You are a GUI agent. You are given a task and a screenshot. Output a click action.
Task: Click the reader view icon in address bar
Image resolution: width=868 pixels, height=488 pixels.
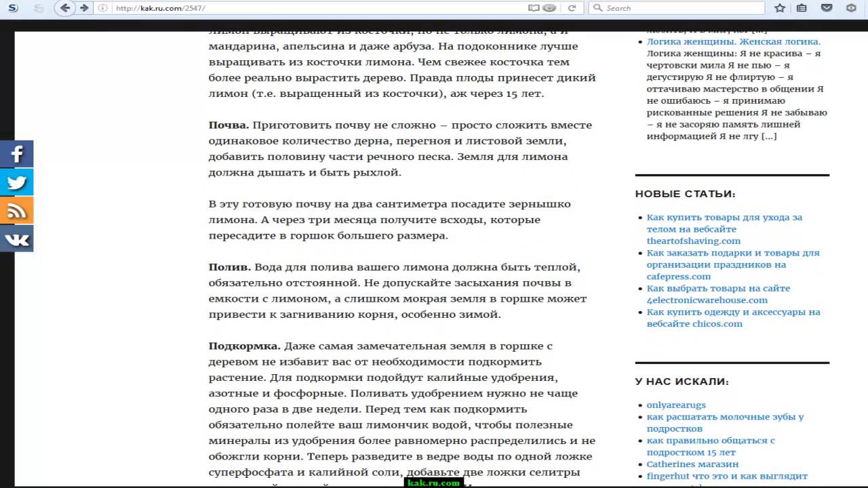pyautogui.click(x=534, y=8)
